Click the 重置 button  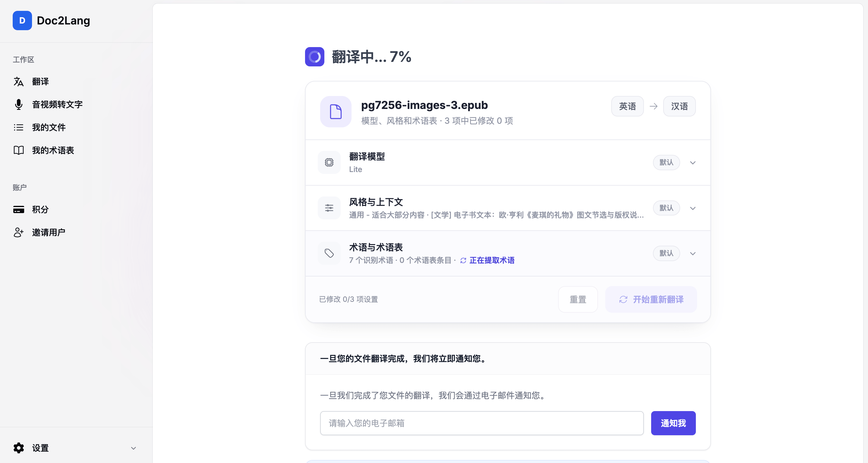point(577,299)
